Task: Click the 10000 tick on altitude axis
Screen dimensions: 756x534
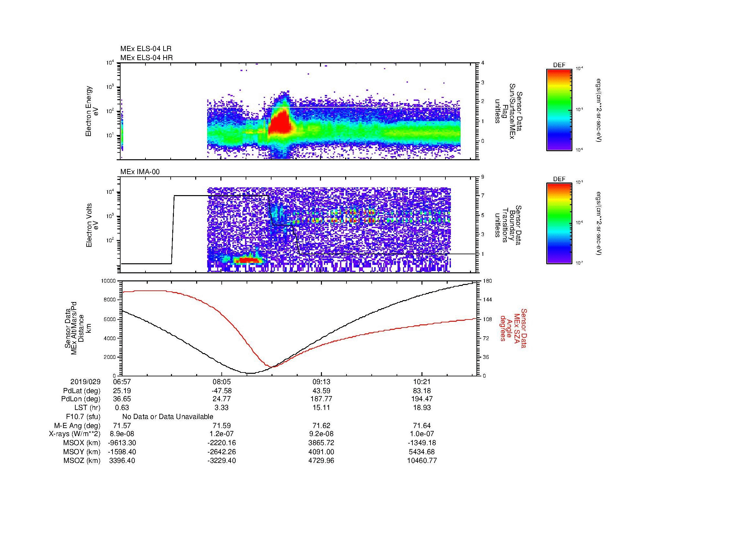Action: (x=108, y=281)
